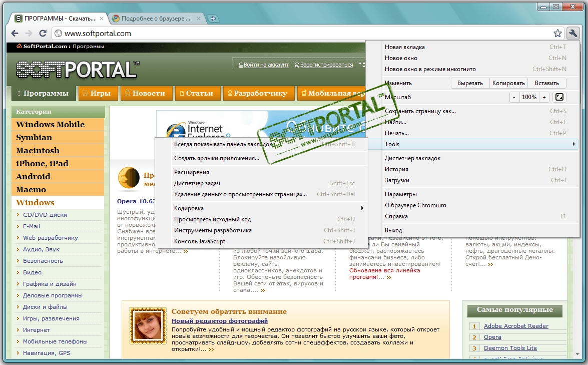This screenshot has width=588, height=365.
Task: Select Новое окно menu item
Action: [473, 58]
